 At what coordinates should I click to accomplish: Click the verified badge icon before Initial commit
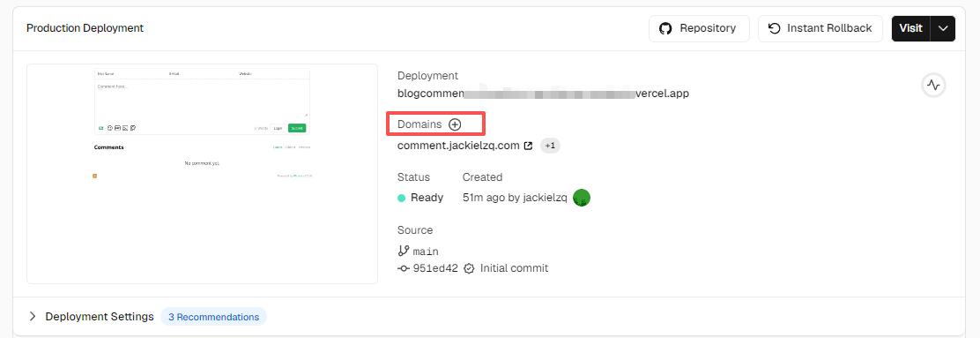(x=470, y=268)
